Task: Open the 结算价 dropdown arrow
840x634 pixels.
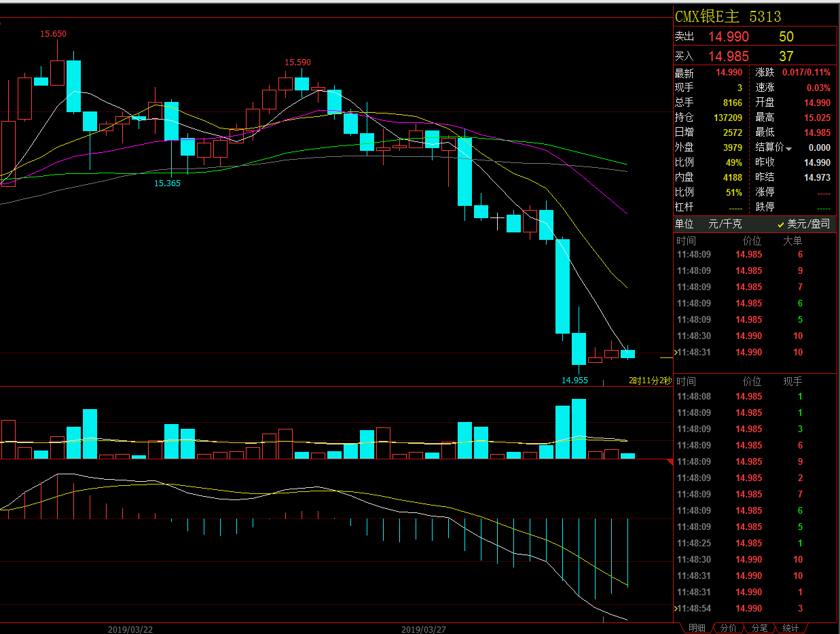Action: click(x=789, y=148)
